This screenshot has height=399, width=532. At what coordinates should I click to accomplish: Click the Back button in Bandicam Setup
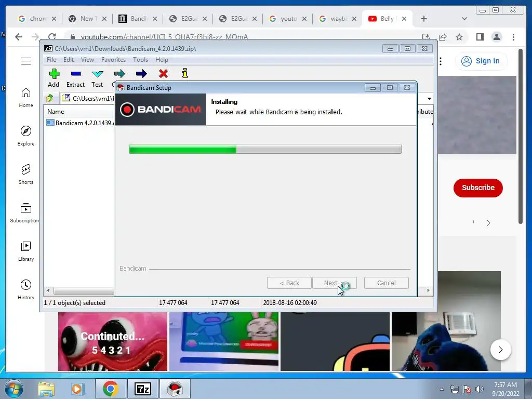[289, 283]
